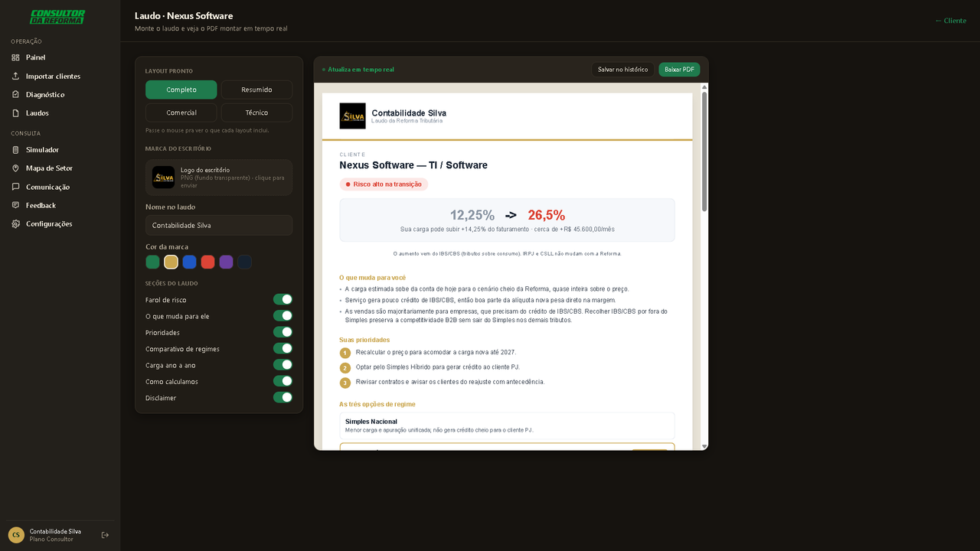Image resolution: width=980 pixels, height=551 pixels.
Task: Click the Silva logo thumbnail in Marca do escritório
Action: [163, 178]
